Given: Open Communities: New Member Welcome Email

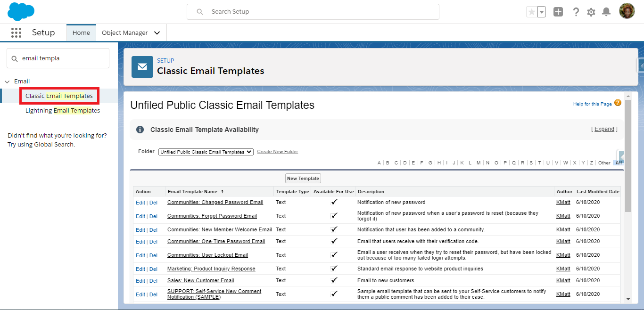Looking at the screenshot, I should 220,229.
